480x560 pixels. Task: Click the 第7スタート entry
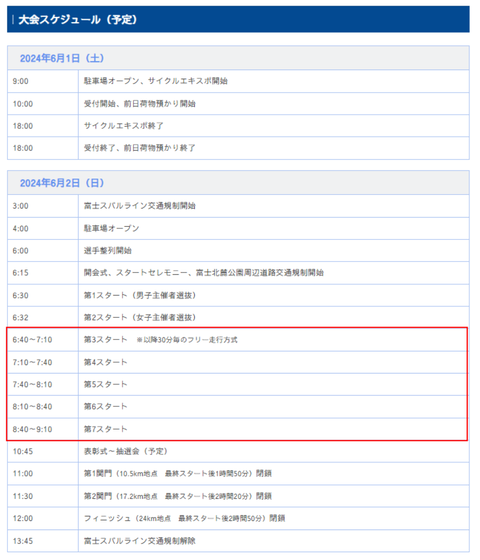[x=105, y=429]
